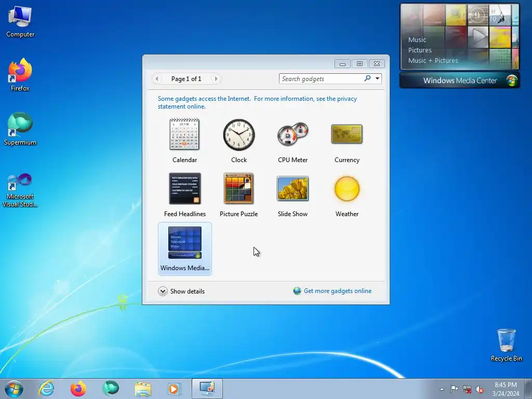Select the Feed Headlines gadget
Screen dimensions: 532x399
click(x=184, y=195)
